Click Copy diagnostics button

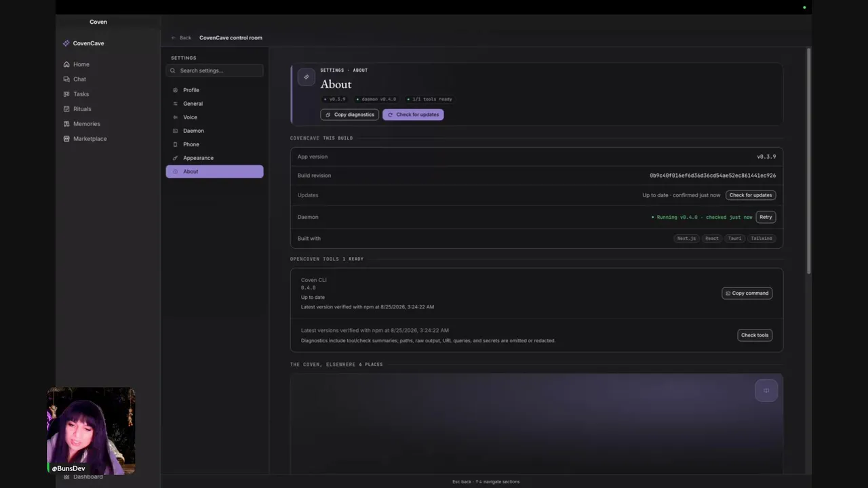click(350, 115)
